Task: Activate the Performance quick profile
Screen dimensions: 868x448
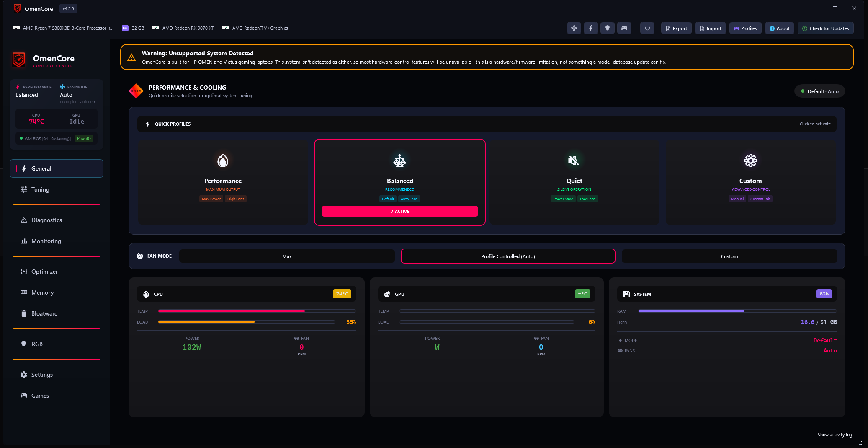Action: (x=223, y=182)
